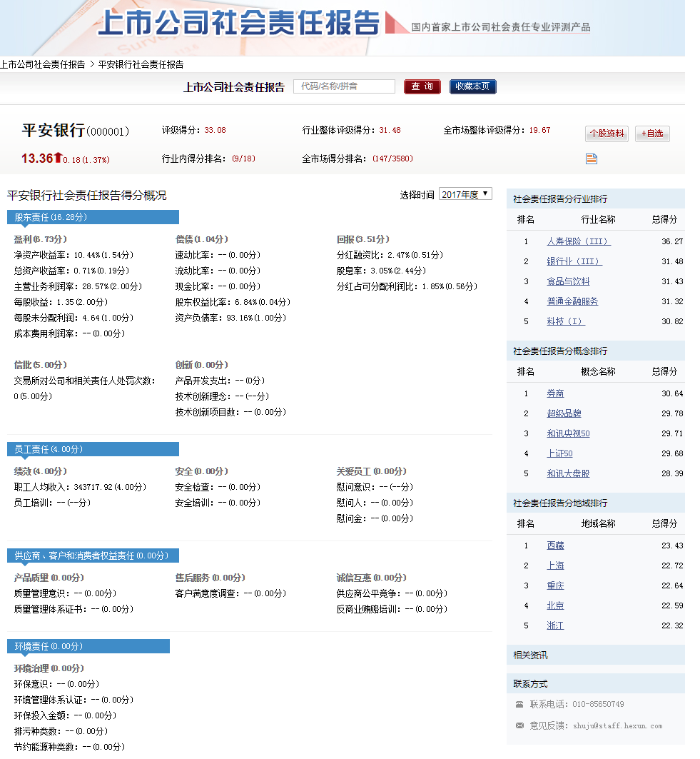The width and height of the screenshot is (700, 759).
Task: Click 回报(3.51分) subsection heading
Action: pos(363,239)
